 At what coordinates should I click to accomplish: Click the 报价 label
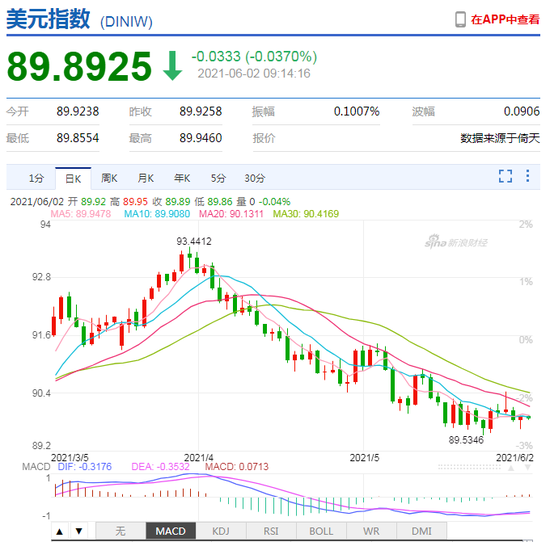pos(264,138)
